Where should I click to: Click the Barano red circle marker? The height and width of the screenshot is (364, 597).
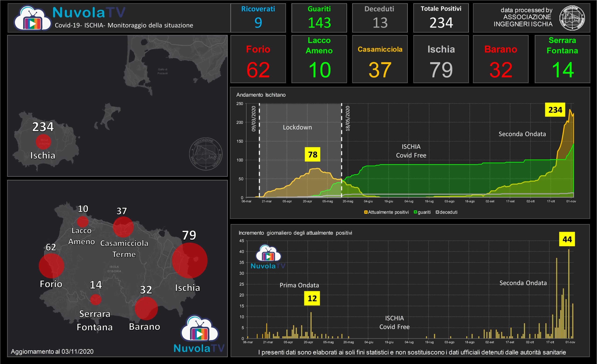point(146,308)
